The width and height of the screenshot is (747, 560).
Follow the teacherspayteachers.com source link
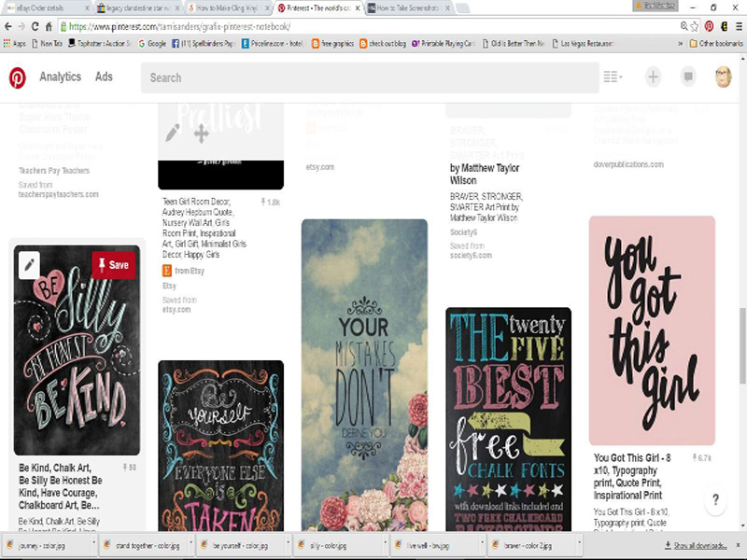coord(59,194)
